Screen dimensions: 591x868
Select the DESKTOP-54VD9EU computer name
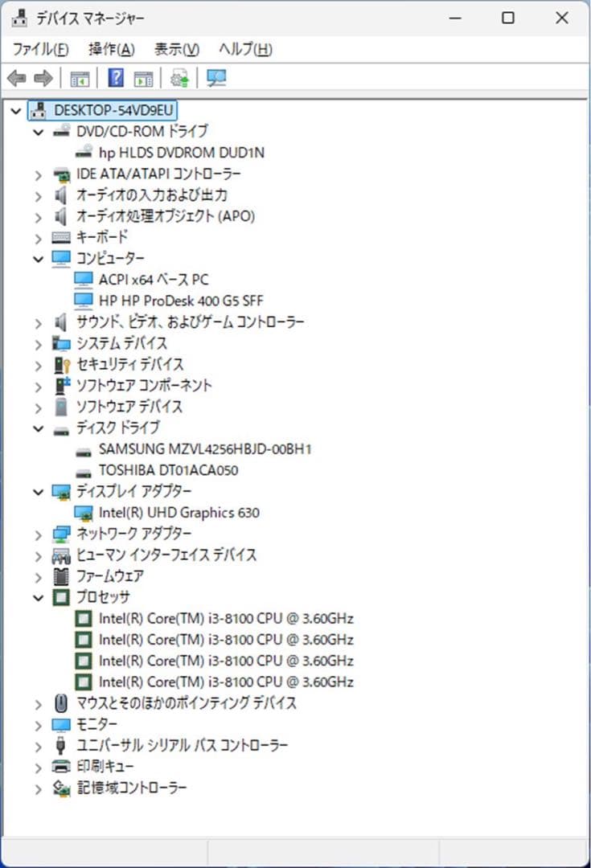[113, 110]
